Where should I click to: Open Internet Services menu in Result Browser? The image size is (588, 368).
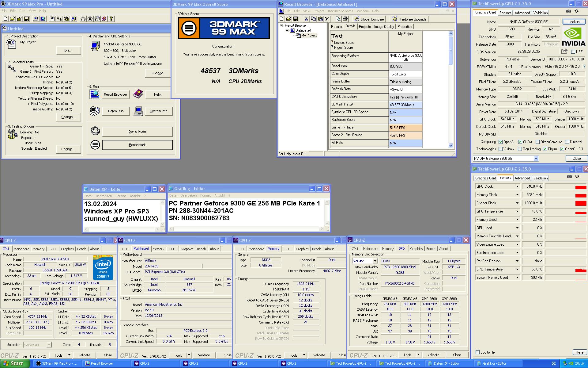340,11
